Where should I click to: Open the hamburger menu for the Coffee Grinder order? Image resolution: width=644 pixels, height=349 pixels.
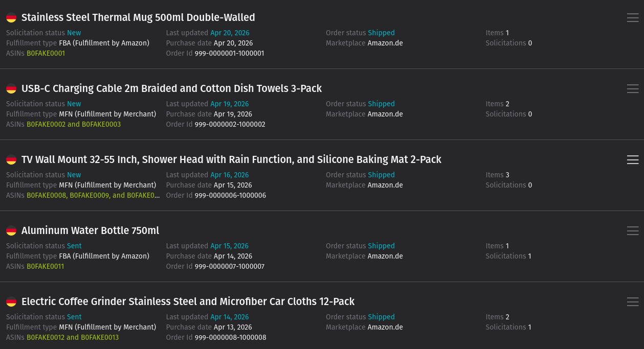[x=633, y=301]
